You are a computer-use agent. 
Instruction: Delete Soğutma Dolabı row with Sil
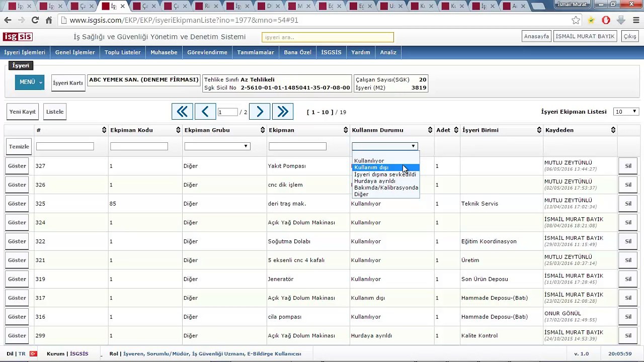coord(628,241)
